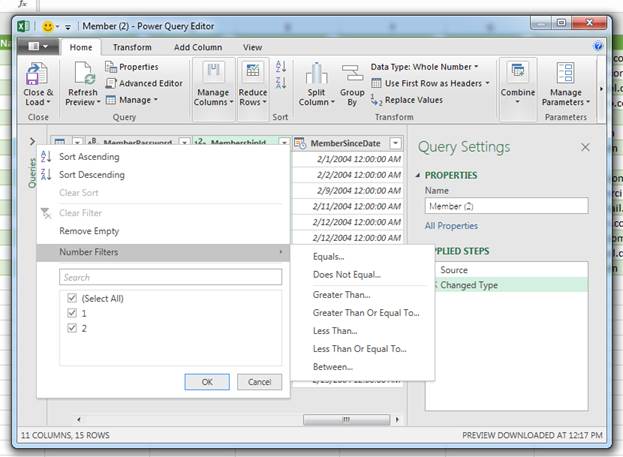Click Use First Row as Headers

430,83
